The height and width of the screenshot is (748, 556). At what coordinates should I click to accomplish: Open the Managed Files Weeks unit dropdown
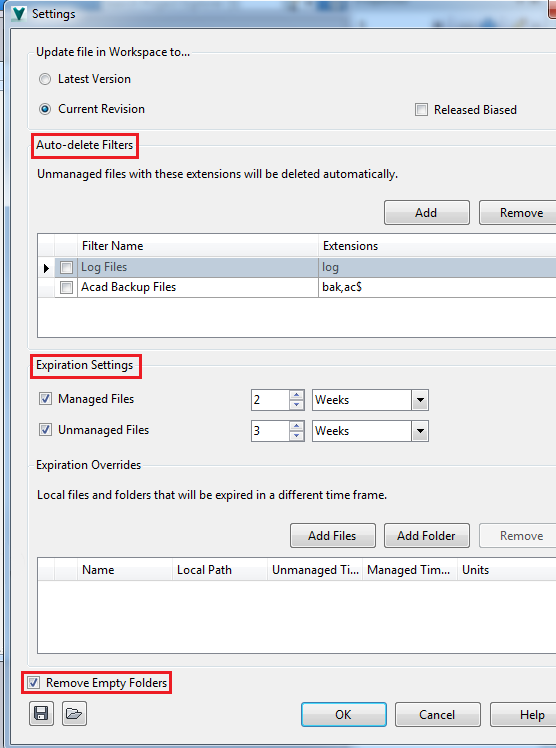tap(420, 400)
